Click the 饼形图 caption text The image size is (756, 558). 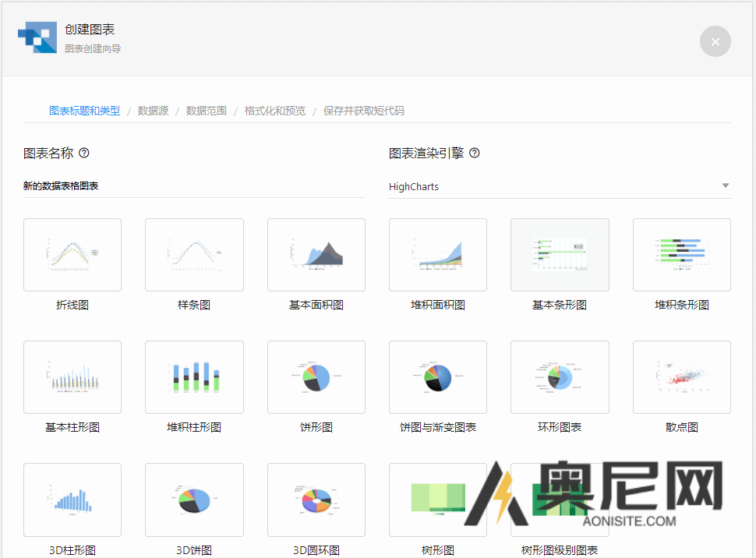(316, 427)
